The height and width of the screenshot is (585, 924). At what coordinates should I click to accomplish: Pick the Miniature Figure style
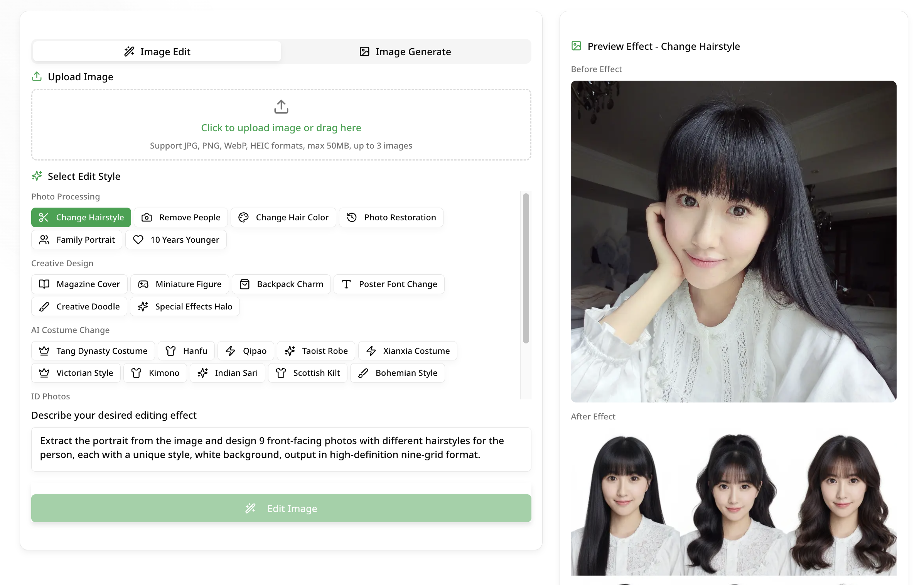click(x=179, y=284)
